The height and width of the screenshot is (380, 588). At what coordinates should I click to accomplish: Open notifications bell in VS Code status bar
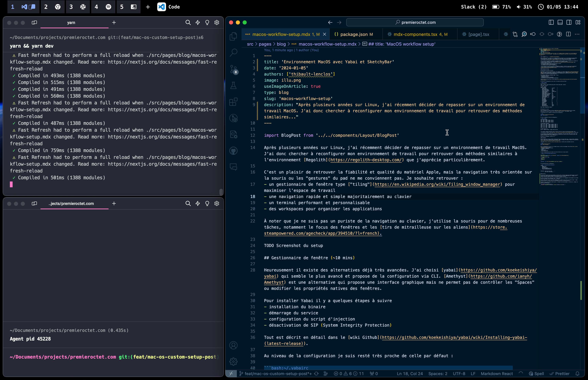pos(578,374)
